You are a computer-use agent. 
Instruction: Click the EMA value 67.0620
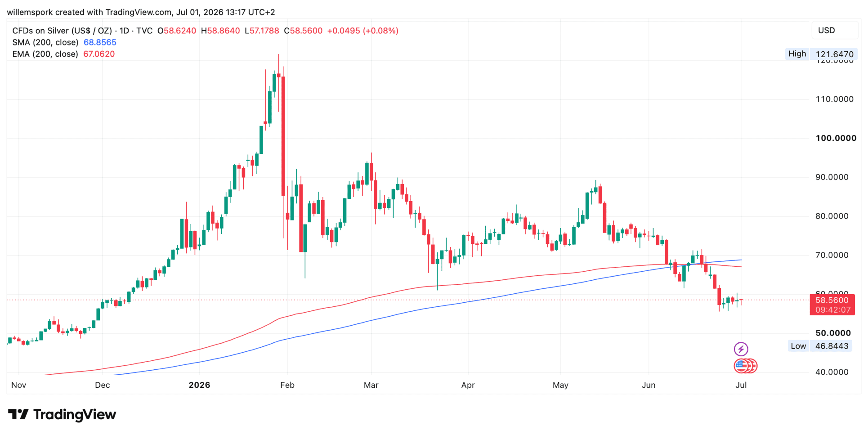tap(99, 54)
